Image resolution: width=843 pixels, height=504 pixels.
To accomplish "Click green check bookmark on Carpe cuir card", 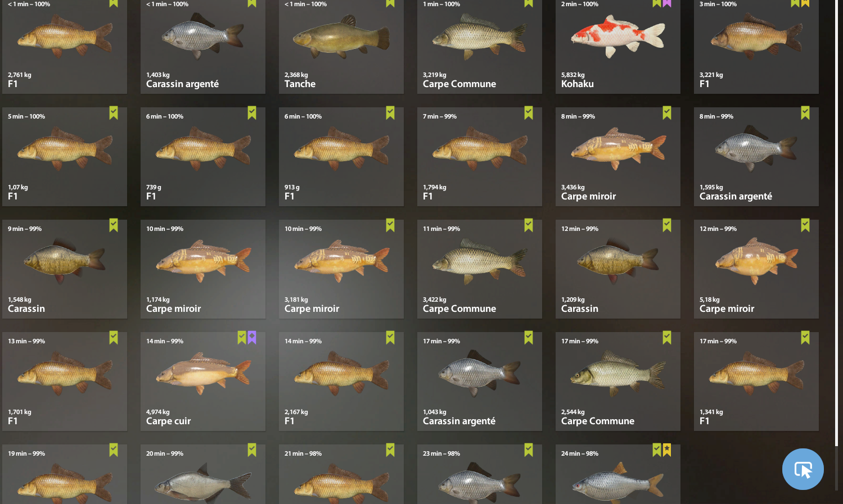I will (242, 338).
